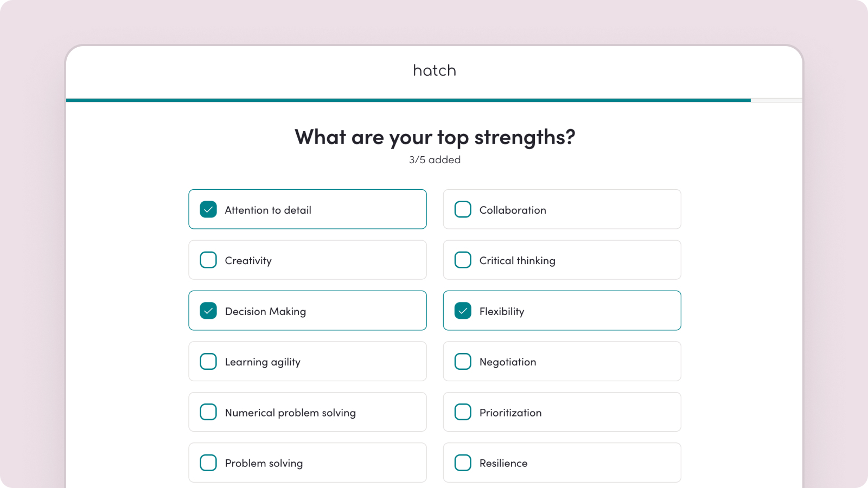Screen dimensions: 868x488
Task: Check the Resilience checkbox
Action: tap(463, 463)
